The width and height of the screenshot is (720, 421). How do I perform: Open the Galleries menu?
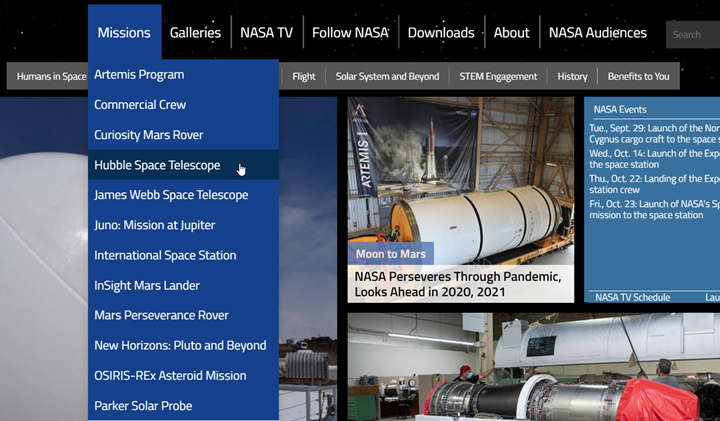pyautogui.click(x=195, y=33)
